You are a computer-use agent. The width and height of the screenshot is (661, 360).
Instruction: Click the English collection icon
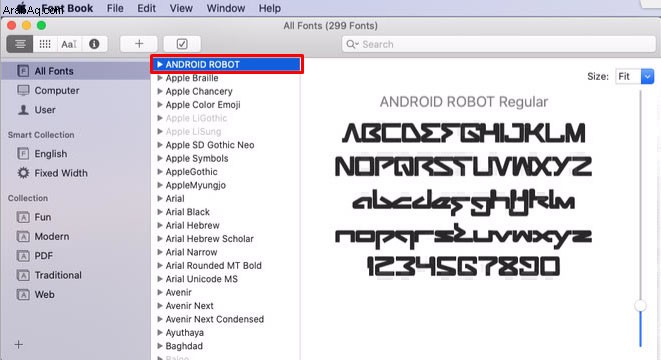(23, 153)
